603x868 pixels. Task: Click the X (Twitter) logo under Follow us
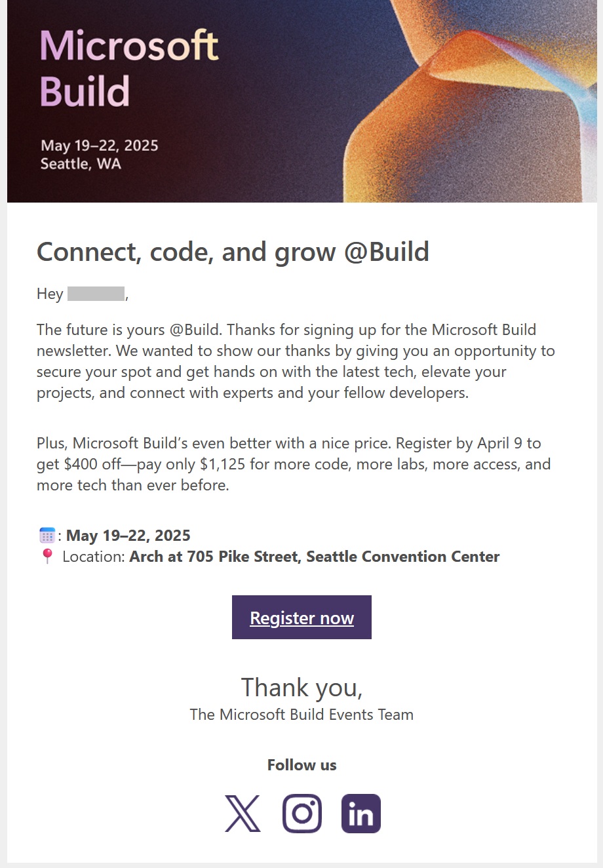(243, 812)
